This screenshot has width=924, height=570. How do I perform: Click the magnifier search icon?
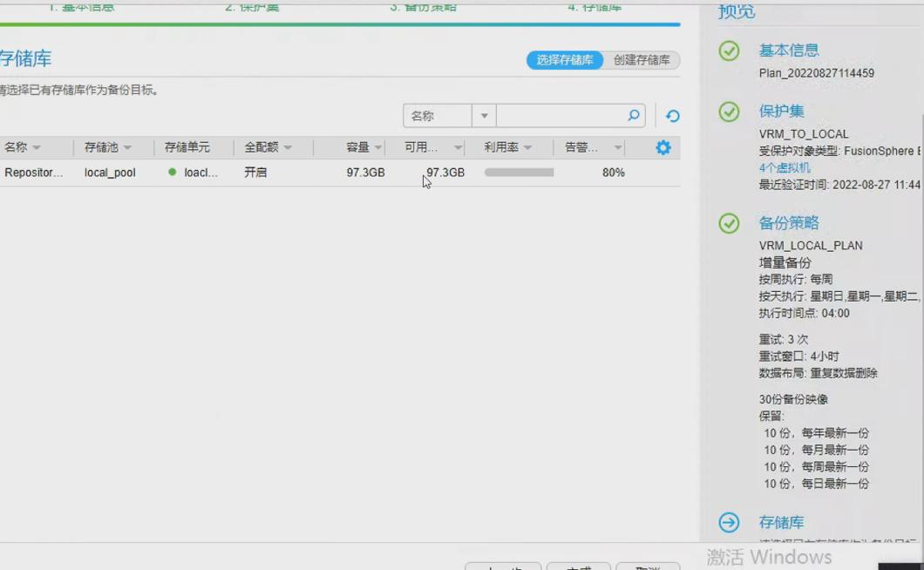(x=634, y=116)
